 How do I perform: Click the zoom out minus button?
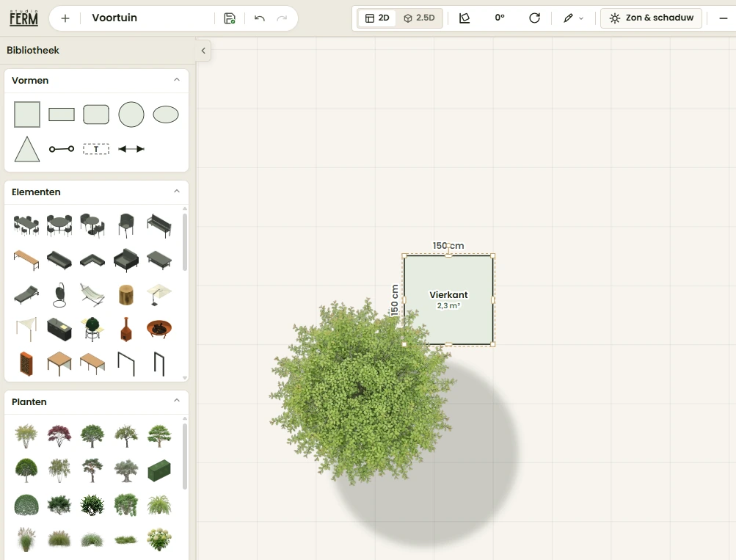pos(723,18)
